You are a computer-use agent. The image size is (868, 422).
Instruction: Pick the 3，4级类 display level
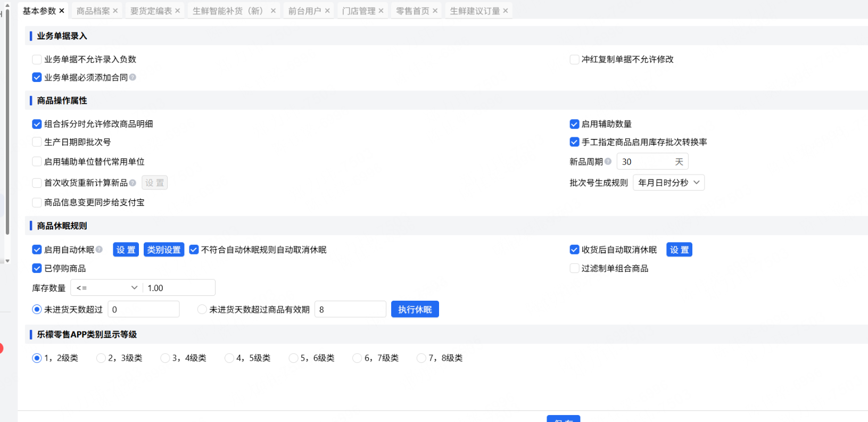click(x=165, y=358)
